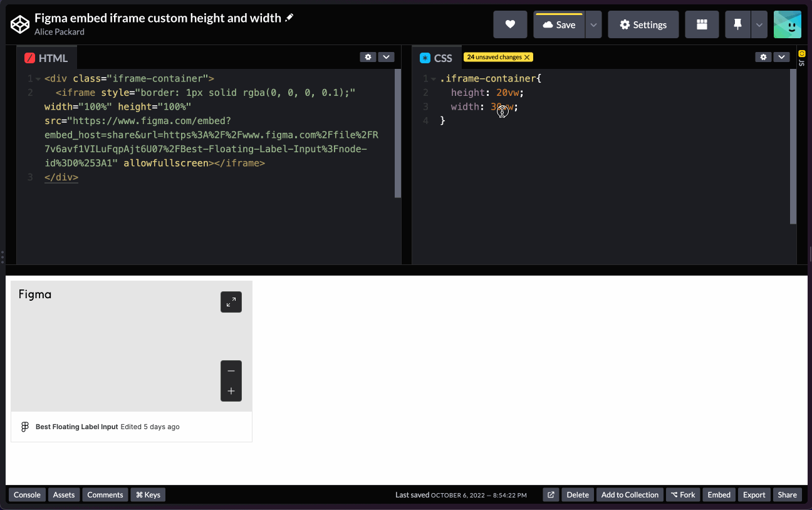Fork this pen
The image size is (812, 510).
[x=683, y=494]
